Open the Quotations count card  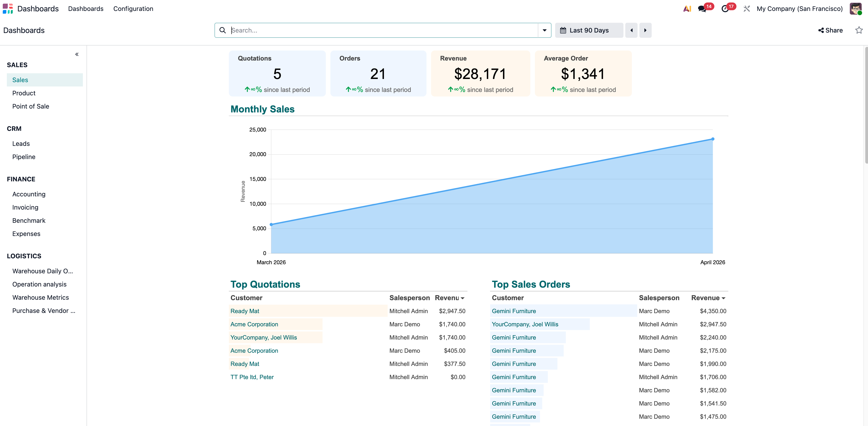click(x=277, y=74)
